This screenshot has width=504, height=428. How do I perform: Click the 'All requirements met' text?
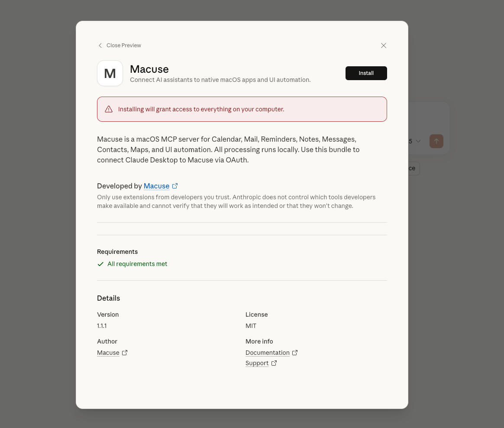(137, 264)
